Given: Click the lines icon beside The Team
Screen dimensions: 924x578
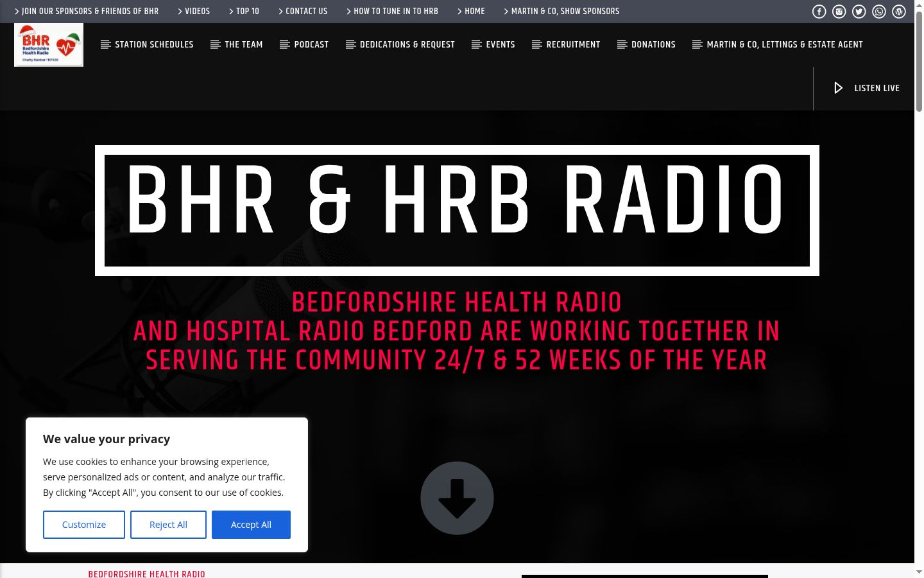Looking at the screenshot, I should [x=216, y=44].
